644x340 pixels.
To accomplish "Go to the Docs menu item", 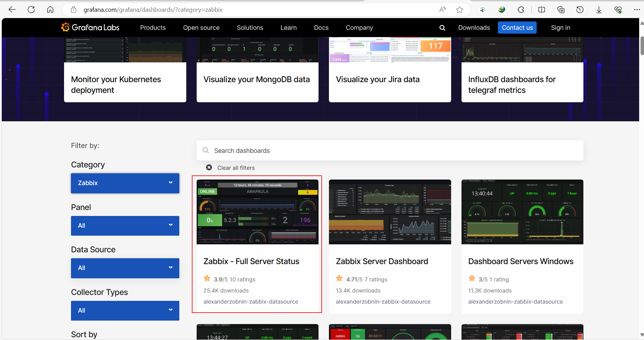I will pos(321,28).
